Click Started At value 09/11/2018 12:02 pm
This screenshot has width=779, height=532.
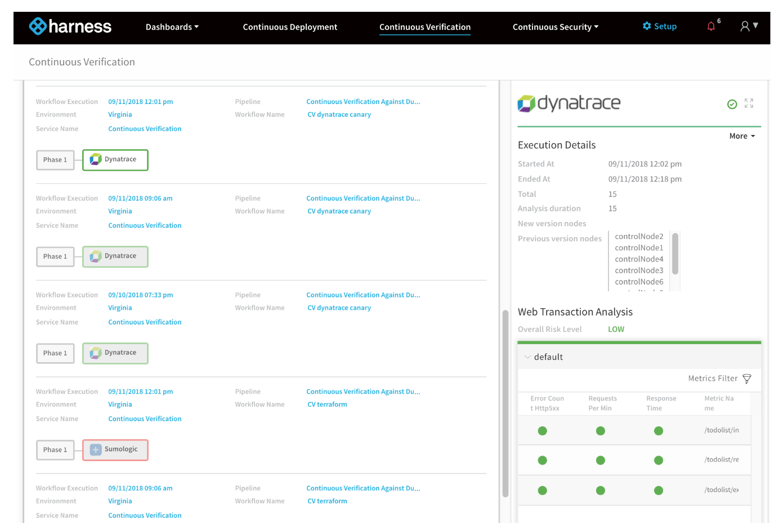644,164
